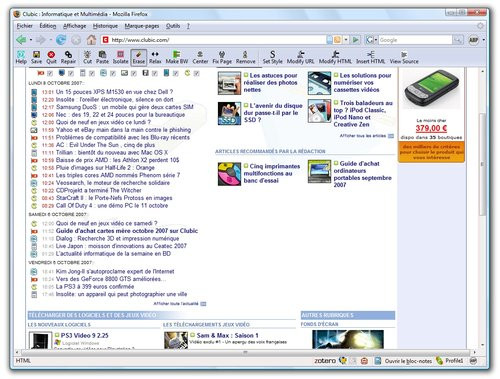This screenshot has height=379, width=500.
Task: Select the Erase tool in toolbar
Action: (139, 57)
